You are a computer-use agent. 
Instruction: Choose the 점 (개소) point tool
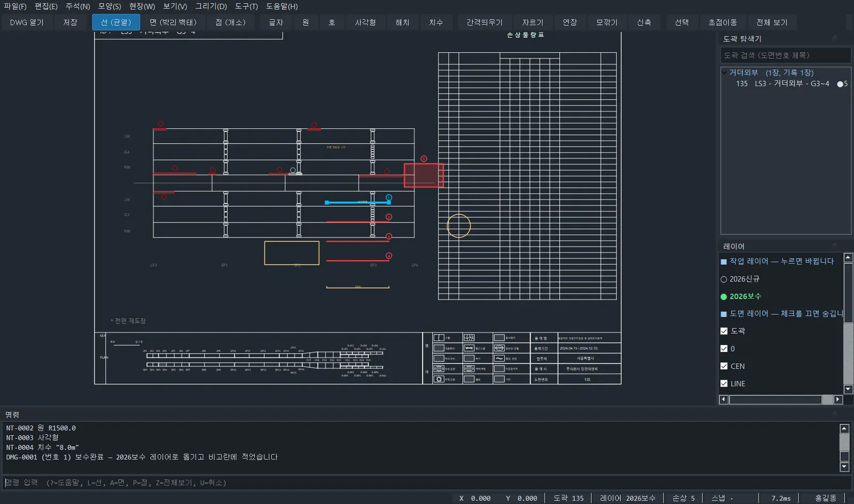pyautogui.click(x=231, y=22)
